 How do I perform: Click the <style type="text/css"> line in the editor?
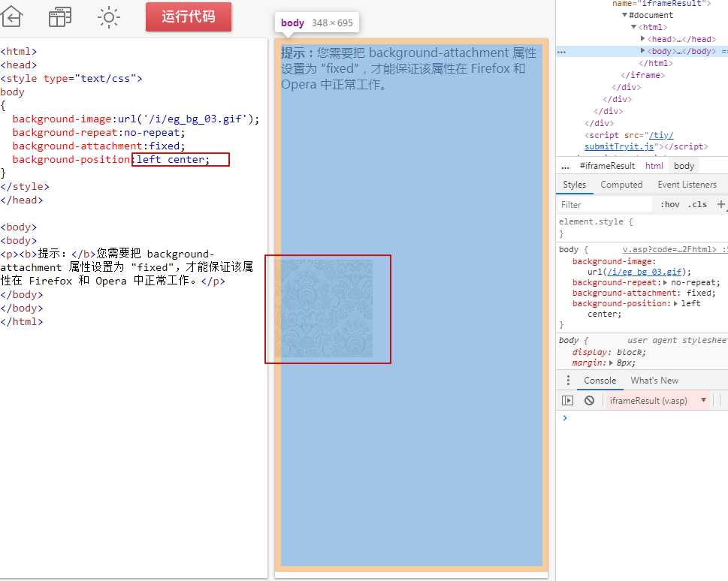click(x=71, y=78)
